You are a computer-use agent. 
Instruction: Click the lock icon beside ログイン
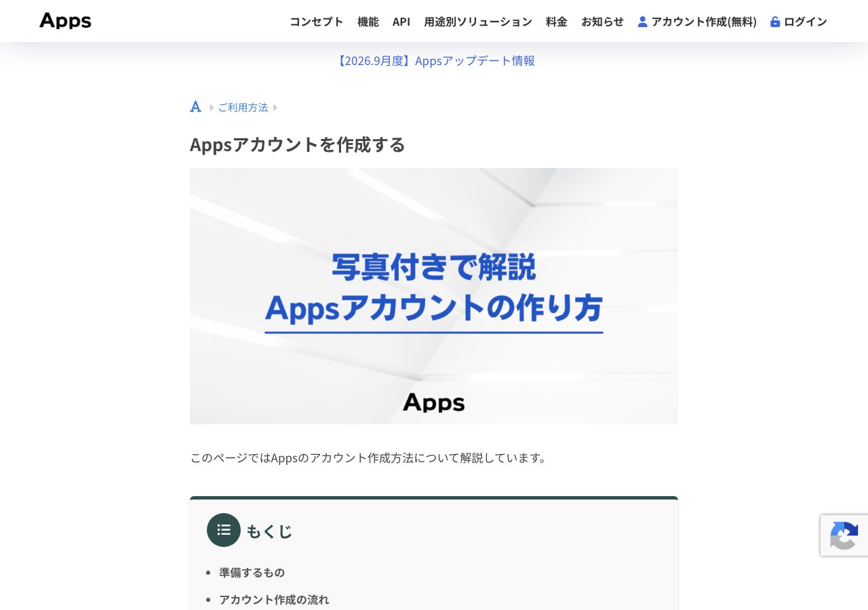775,22
